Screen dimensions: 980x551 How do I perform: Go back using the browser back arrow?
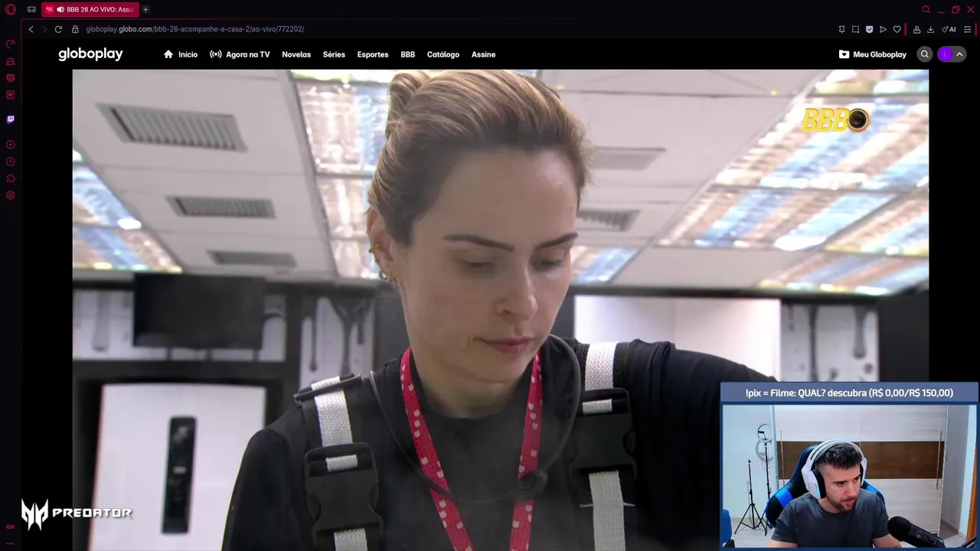(31, 29)
